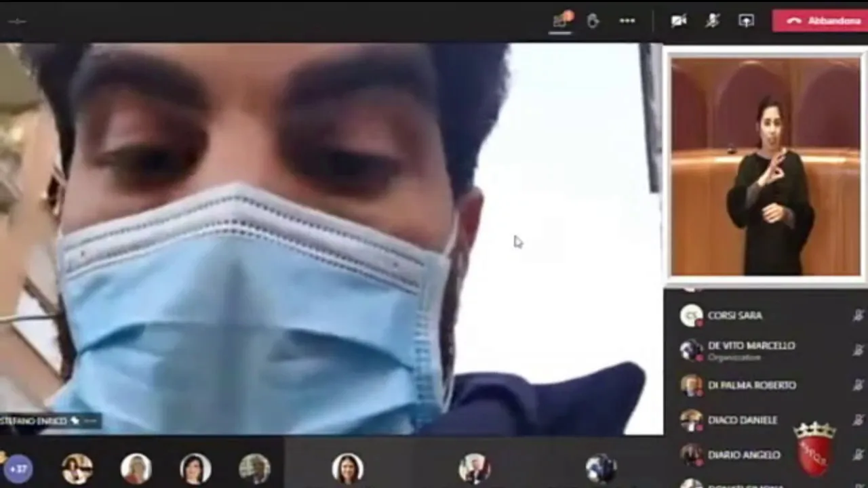This screenshot has width=868, height=488.
Task: Open the show participants panel icon
Action: [x=561, y=21]
